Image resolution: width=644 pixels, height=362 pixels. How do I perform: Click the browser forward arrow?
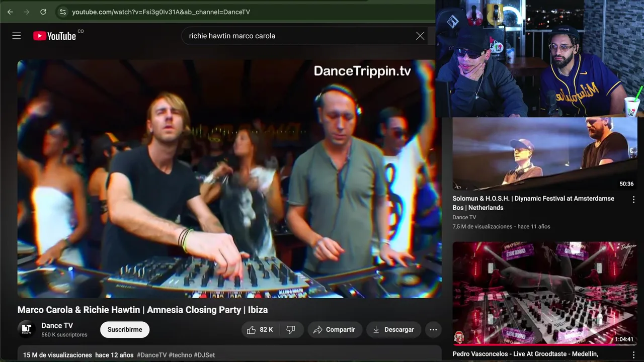click(27, 12)
